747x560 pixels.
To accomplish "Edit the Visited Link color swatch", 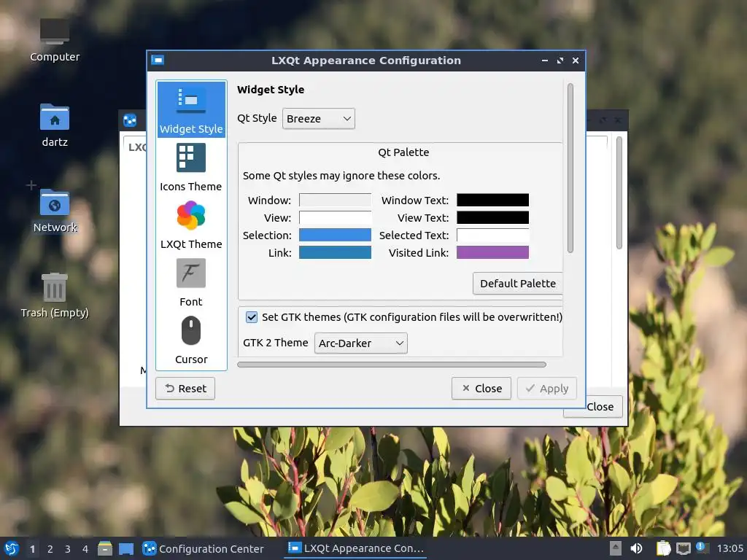I will click(492, 253).
